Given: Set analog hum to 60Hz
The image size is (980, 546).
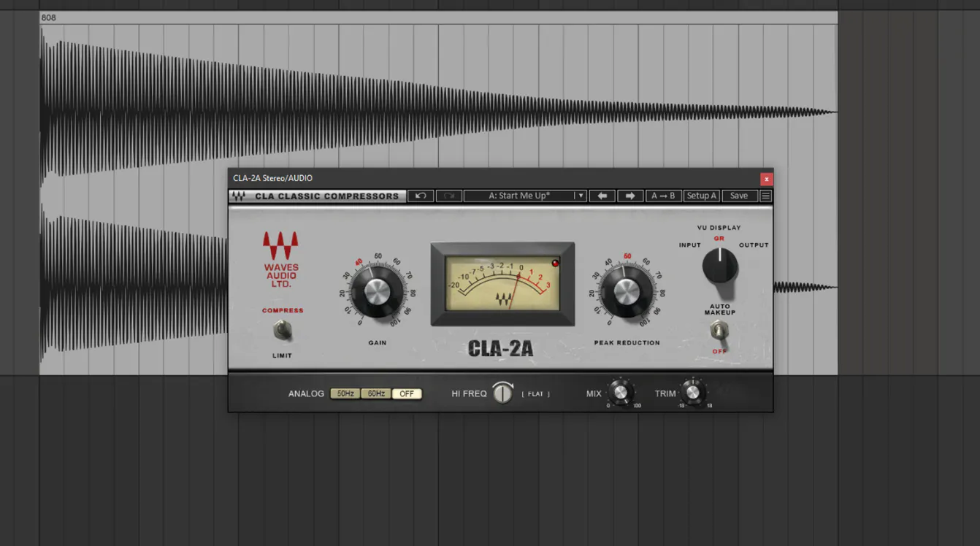Looking at the screenshot, I should pyautogui.click(x=376, y=393).
